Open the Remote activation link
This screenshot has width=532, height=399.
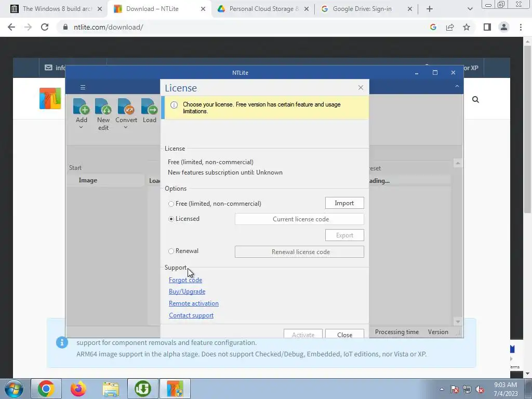pyautogui.click(x=194, y=303)
